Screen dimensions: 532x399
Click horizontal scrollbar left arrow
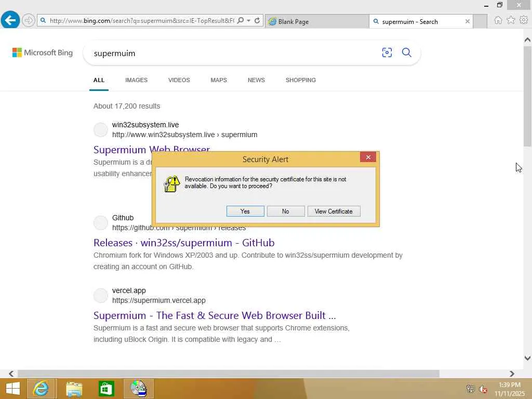(x=11, y=374)
